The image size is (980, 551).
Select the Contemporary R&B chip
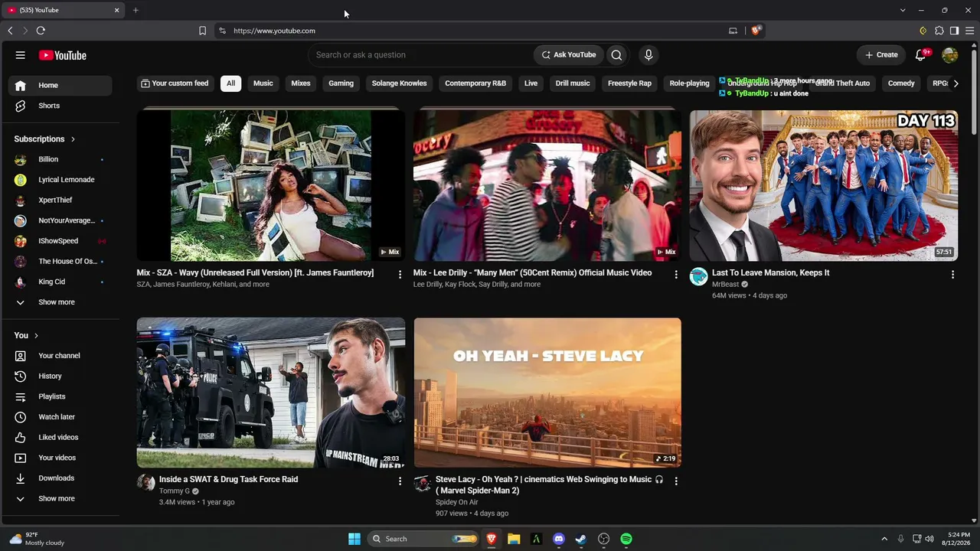(475, 83)
